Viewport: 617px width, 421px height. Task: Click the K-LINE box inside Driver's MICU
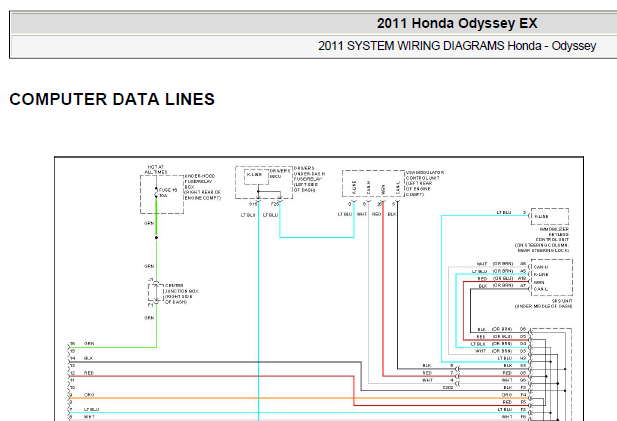(256, 177)
